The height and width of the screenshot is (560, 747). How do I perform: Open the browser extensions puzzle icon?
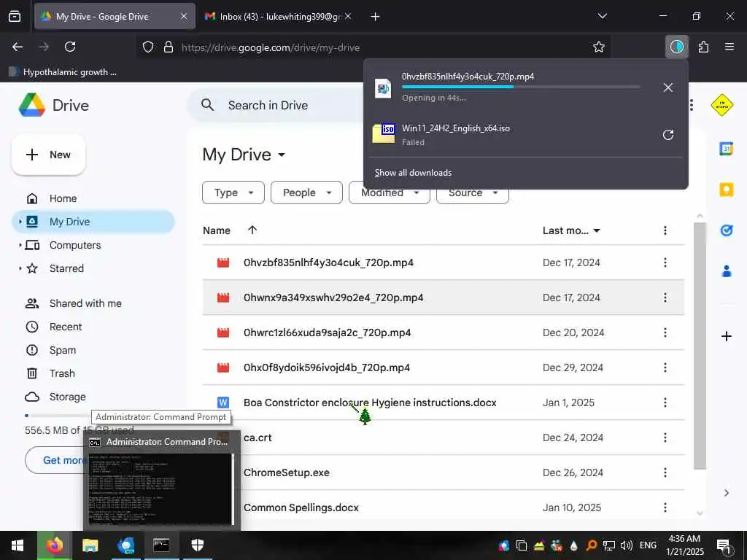[x=703, y=47]
